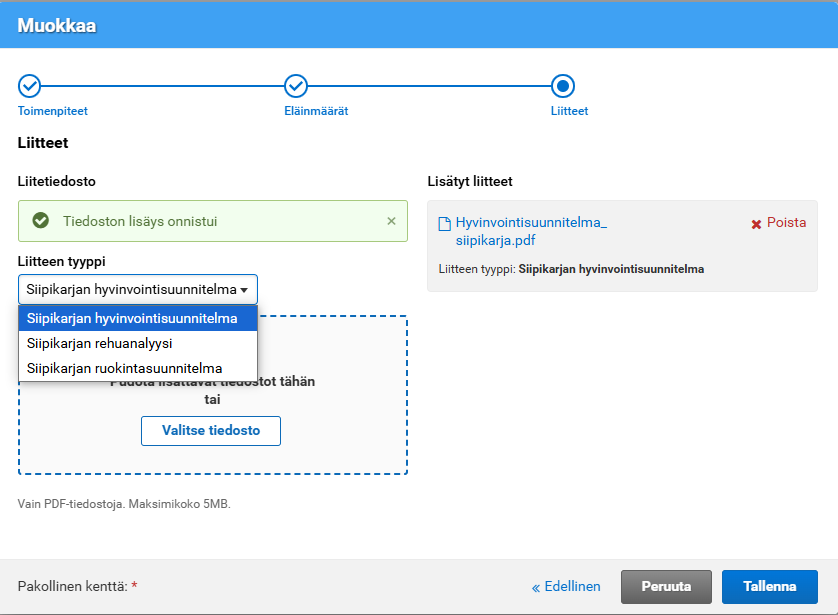Screen dimensions: 838x615
Task: Click the Eläinmäärät step checkmark circle
Action: point(296,86)
